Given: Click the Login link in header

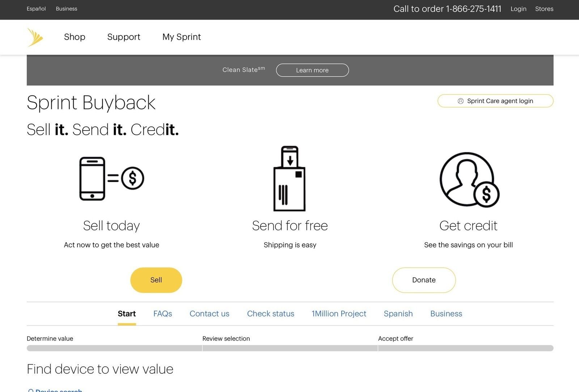Looking at the screenshot, I should [x=518, y=9].
